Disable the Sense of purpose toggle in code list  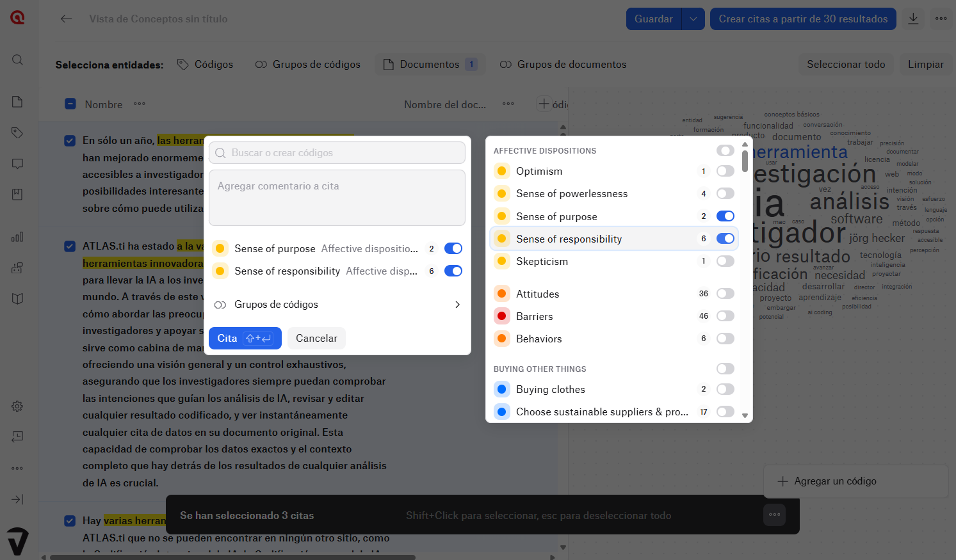(x=725, y=216)
